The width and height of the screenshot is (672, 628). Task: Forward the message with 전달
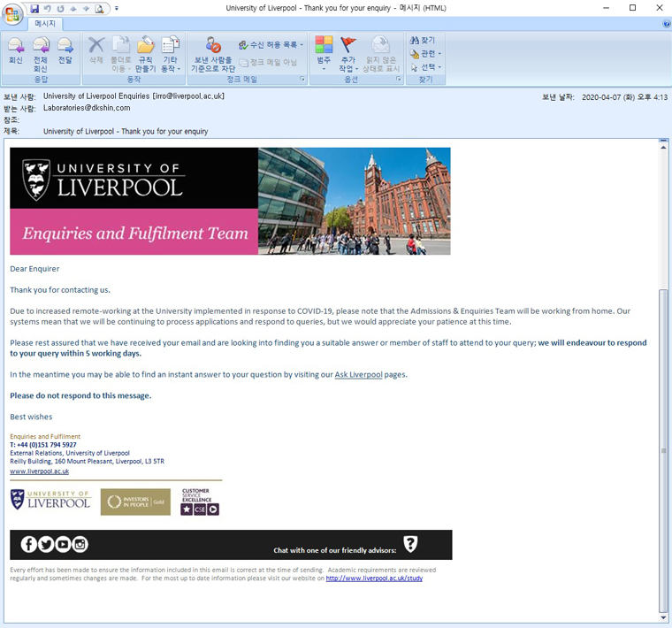[x=65, y=51]
